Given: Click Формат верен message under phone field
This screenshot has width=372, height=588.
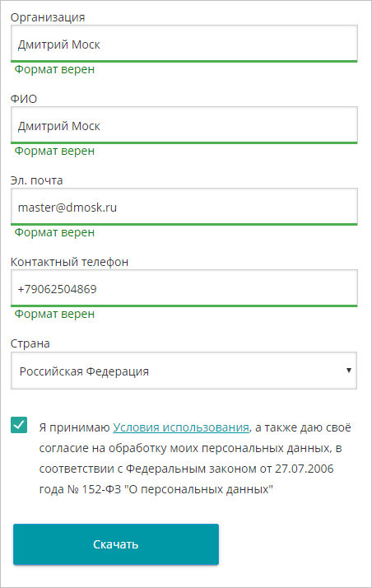Looking at the screenshot, I should tap(54, 314).
